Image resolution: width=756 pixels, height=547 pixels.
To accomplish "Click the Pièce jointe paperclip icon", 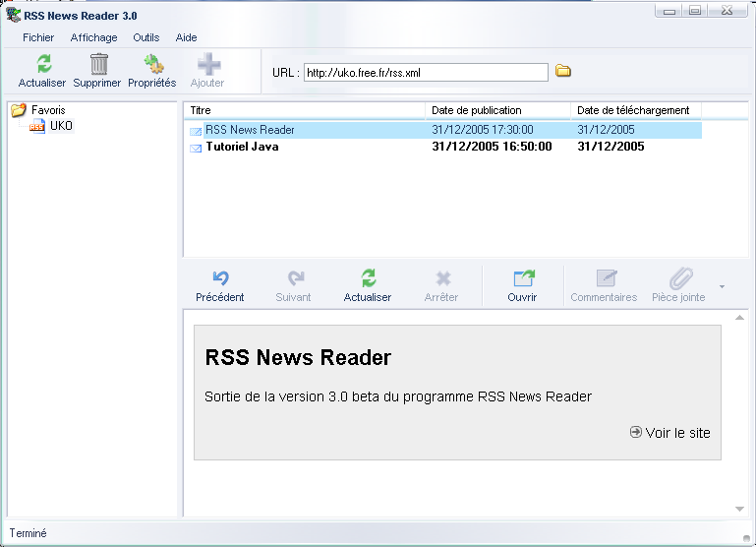I will tap(680, 277).
